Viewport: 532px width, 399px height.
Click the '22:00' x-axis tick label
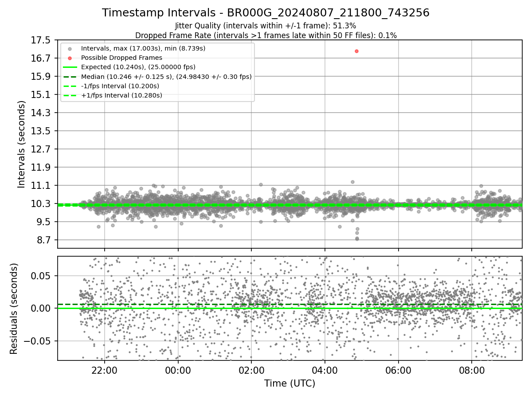click(104, 371)
